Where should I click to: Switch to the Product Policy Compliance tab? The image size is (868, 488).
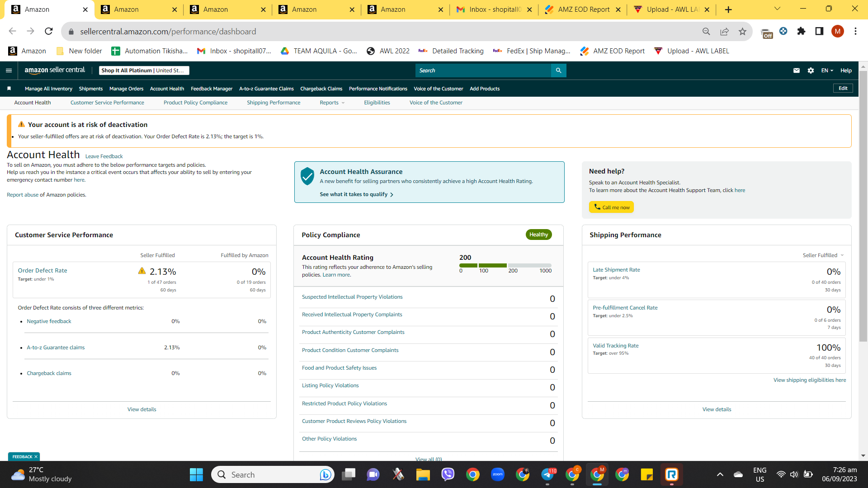tap(195, 103)
